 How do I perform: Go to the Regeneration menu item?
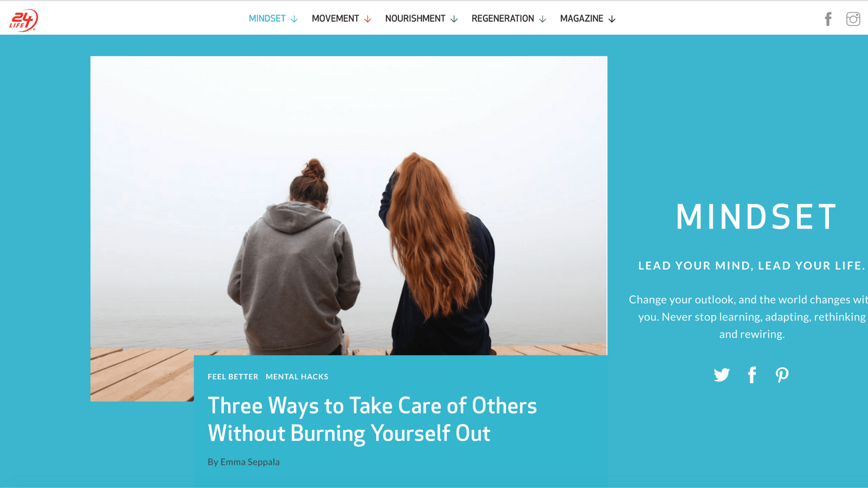tap(503, 19)
